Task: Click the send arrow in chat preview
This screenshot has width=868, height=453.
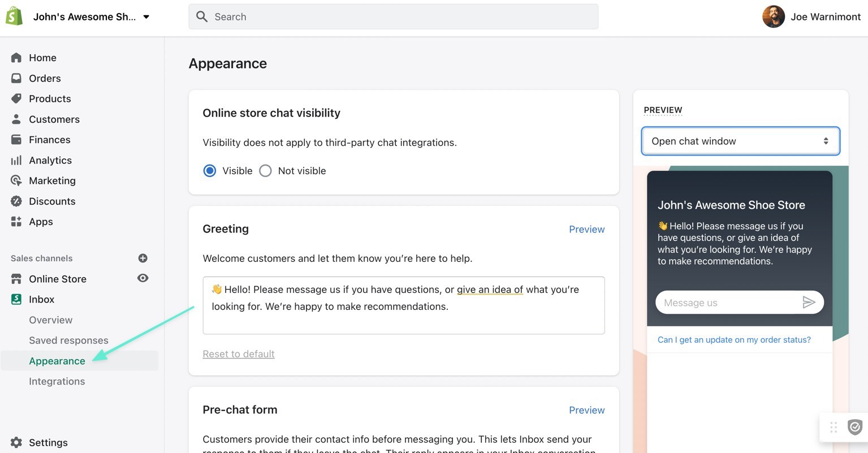Action: (809, 303)
